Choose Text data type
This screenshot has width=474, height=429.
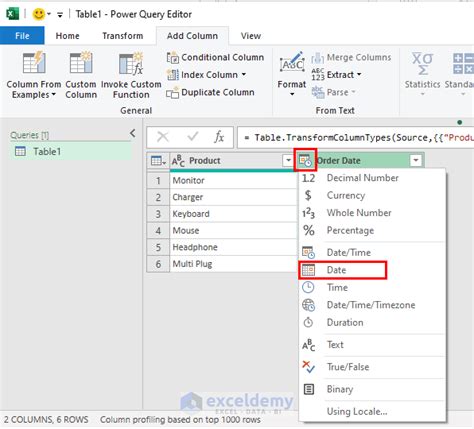(372, 345)
